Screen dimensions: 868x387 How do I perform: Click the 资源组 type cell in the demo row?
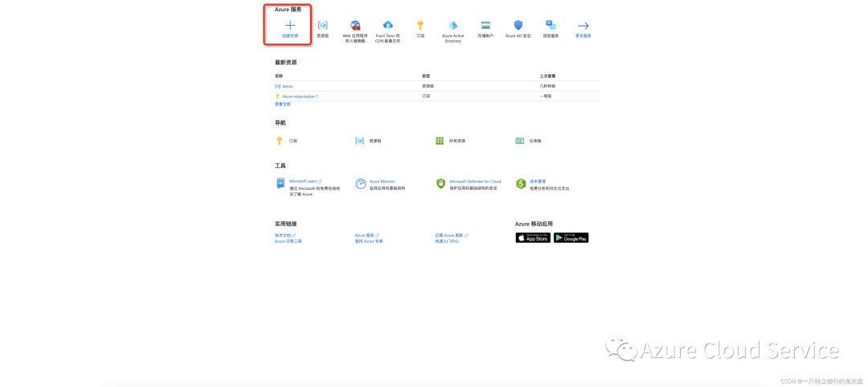pos(428,86)
